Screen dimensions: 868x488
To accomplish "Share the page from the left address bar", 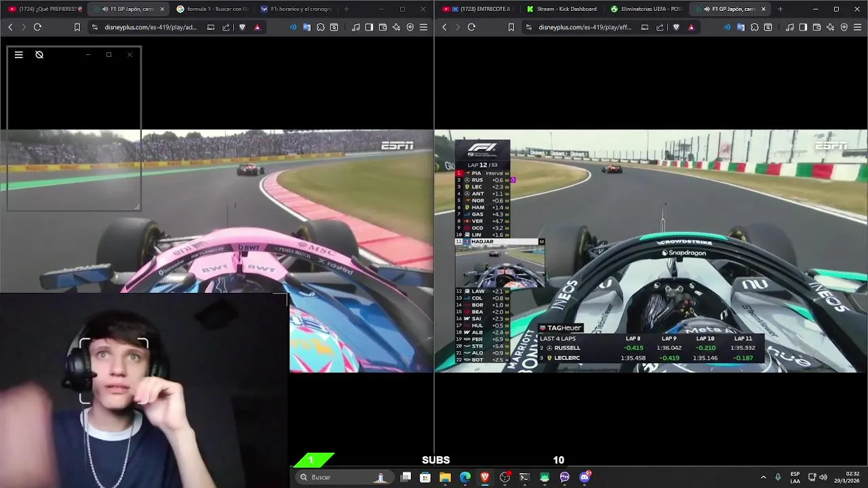I will click(x=226, y=27).
